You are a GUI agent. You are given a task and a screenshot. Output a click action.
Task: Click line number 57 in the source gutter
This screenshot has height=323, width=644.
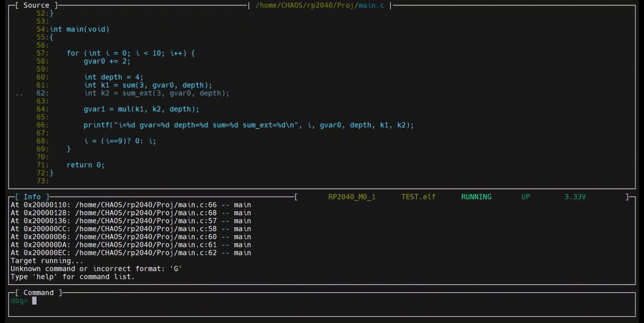(x=42, y=53)
